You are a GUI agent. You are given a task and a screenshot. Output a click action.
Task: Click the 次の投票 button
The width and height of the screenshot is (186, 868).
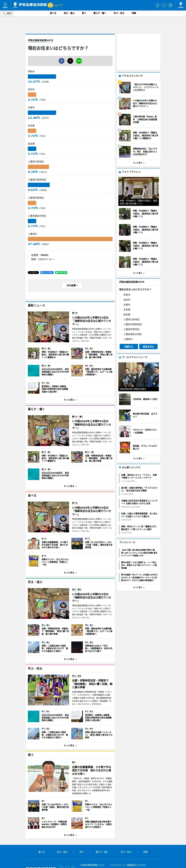[x=72, y=285]
